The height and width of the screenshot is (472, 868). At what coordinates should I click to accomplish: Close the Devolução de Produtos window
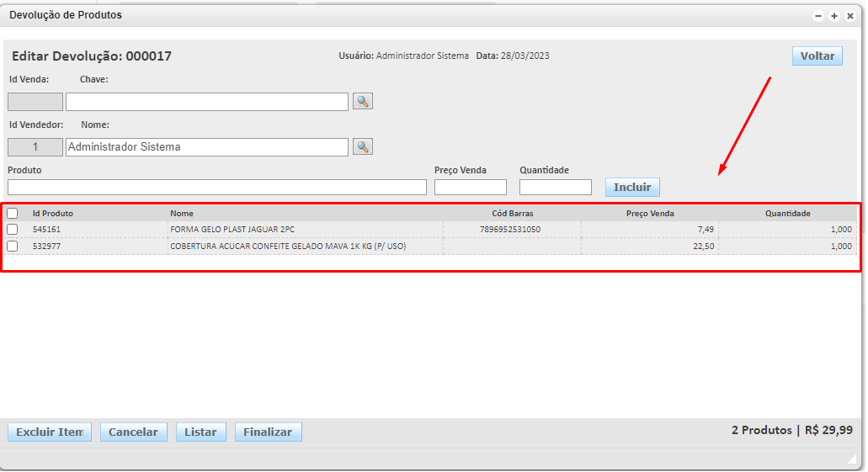point(849,16)
